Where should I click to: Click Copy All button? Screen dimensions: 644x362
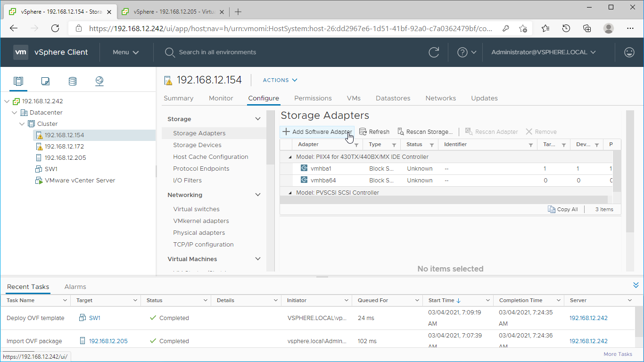pos(563,209)
